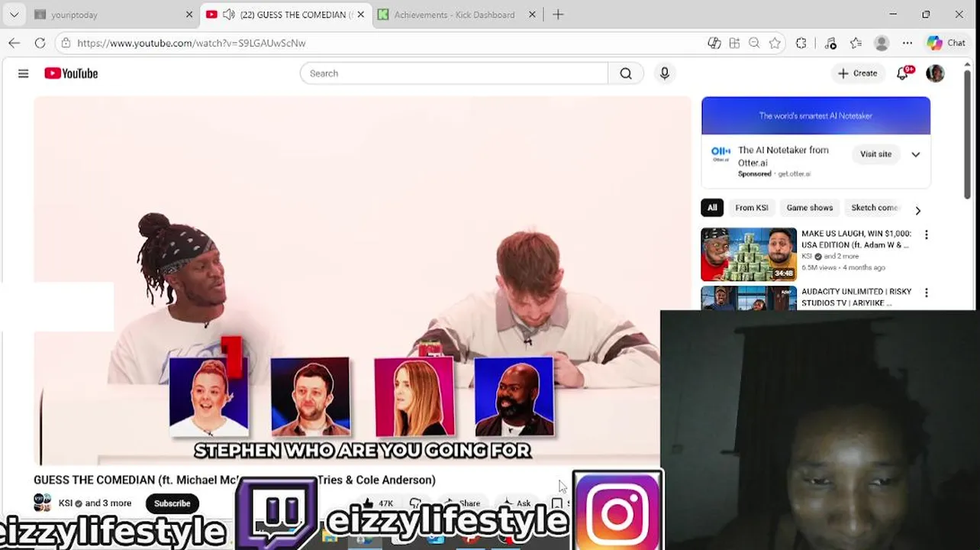This screenshot has height=550, width=980.
Task: Select the Sketch comedy filter chip
Action: [874, 208]
